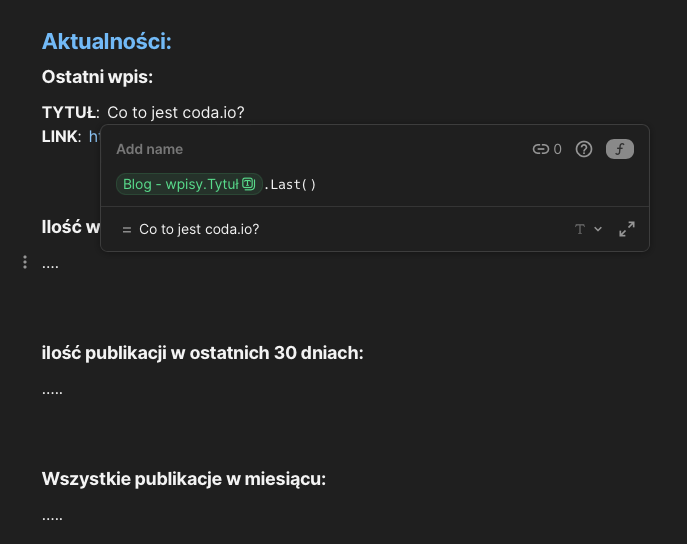Image resolution: width=687 pixels, height=544 pixels.
Task: Click the Wszystkie publikacje w miesiącu heading
Action: click(x=184, y=479)
